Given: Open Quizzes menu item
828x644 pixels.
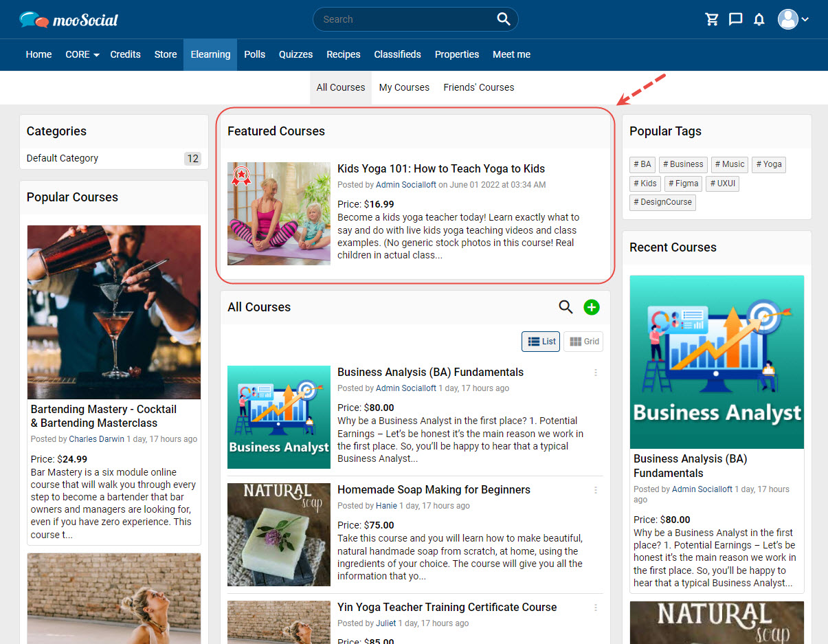Looking at the screenshot, I should 295,54.
